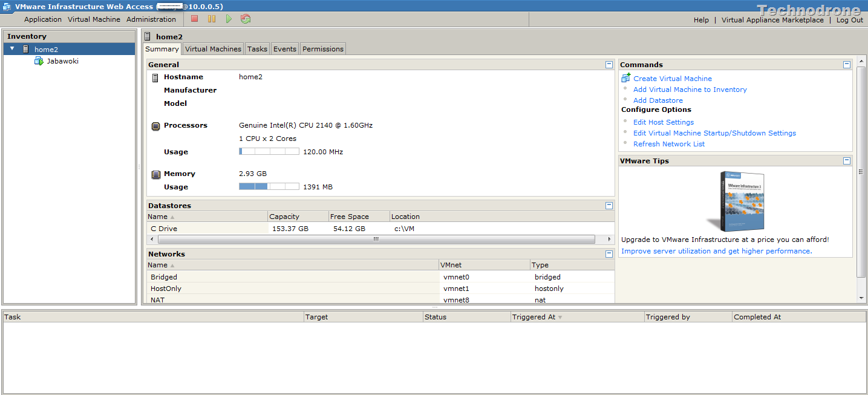Click the Memory icon in General panel
The height and width of the screenshot is (395, 868).
pyautogui.click(x=155, y=174)
